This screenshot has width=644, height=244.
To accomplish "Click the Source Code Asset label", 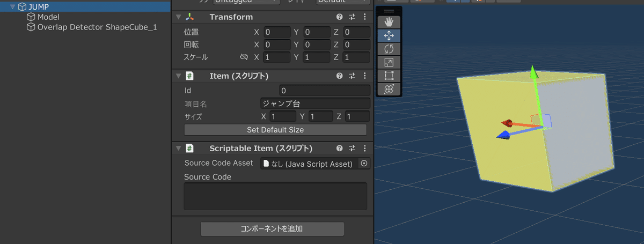I will tap(218, 163).
